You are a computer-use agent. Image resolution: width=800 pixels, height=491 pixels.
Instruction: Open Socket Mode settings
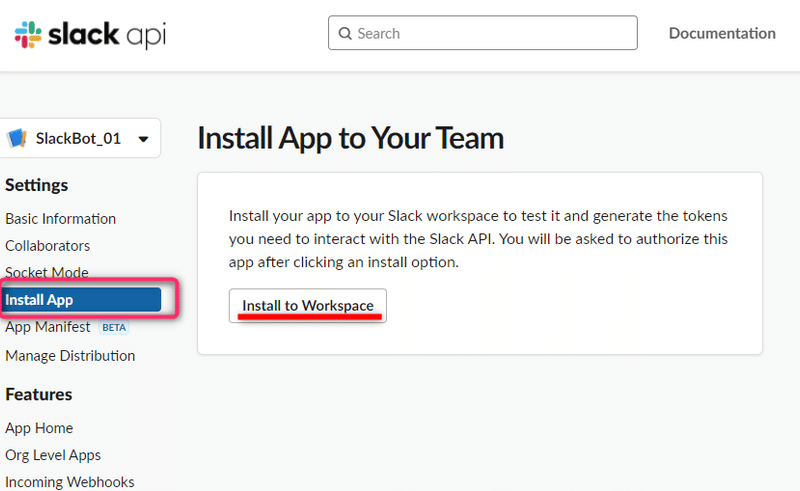point(47,273)
